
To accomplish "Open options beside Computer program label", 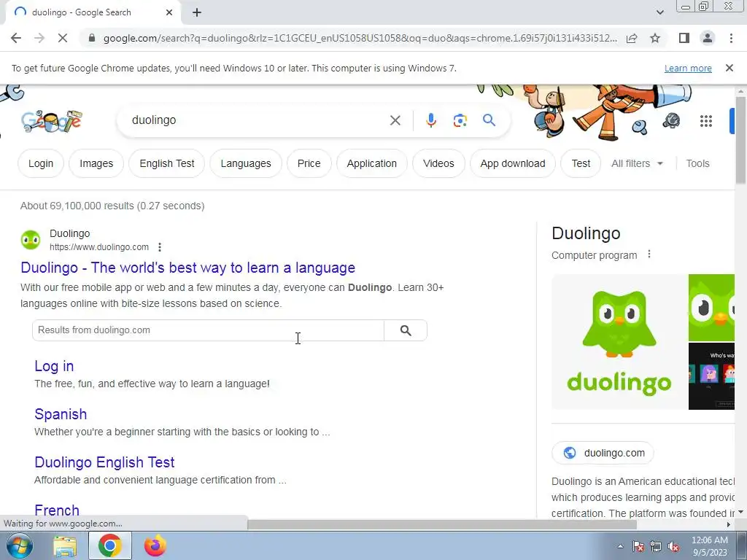I will click(x=649, y=254).
